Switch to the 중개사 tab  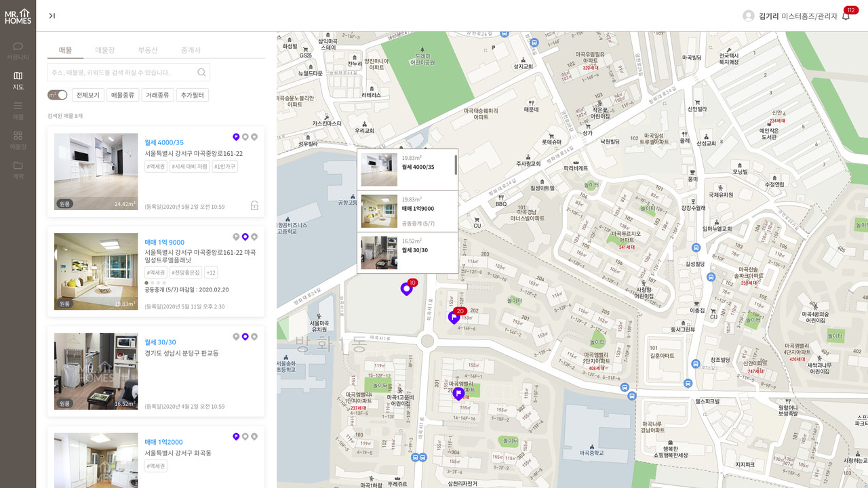[x=191, y=50]
